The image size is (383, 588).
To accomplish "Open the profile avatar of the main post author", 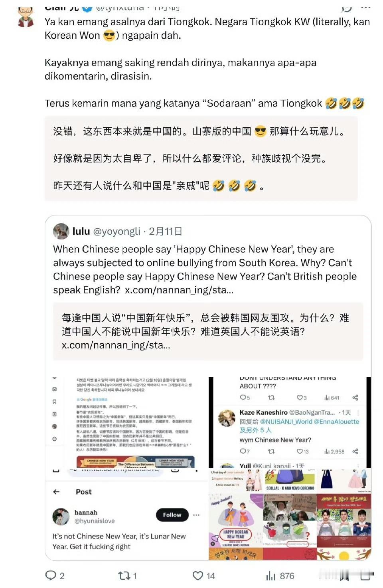I will (x=26, y=17).
